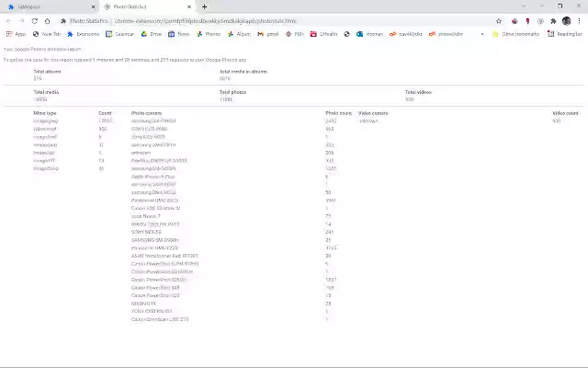Open the New Tab bookmark
Screen dimensions: 588x368
47,34
